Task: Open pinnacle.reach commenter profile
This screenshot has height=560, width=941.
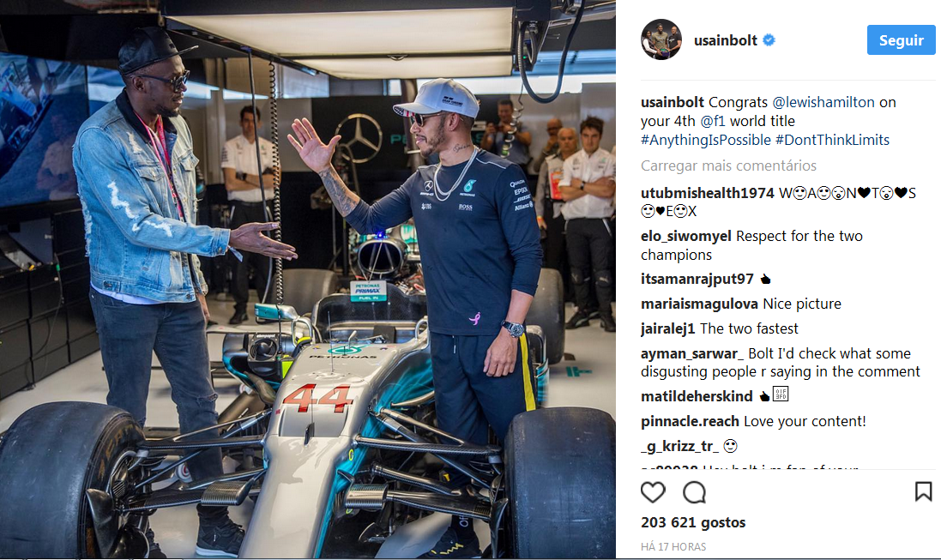Action: 690,421
